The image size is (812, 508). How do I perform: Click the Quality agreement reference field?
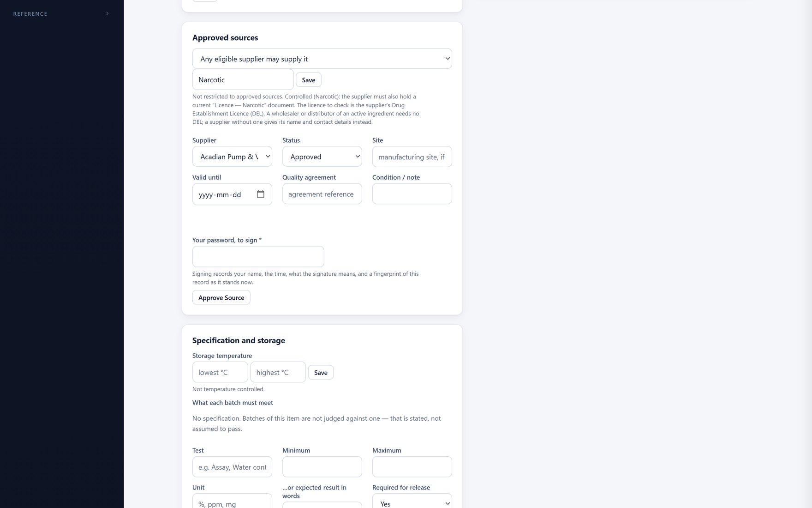coord(322,194)
